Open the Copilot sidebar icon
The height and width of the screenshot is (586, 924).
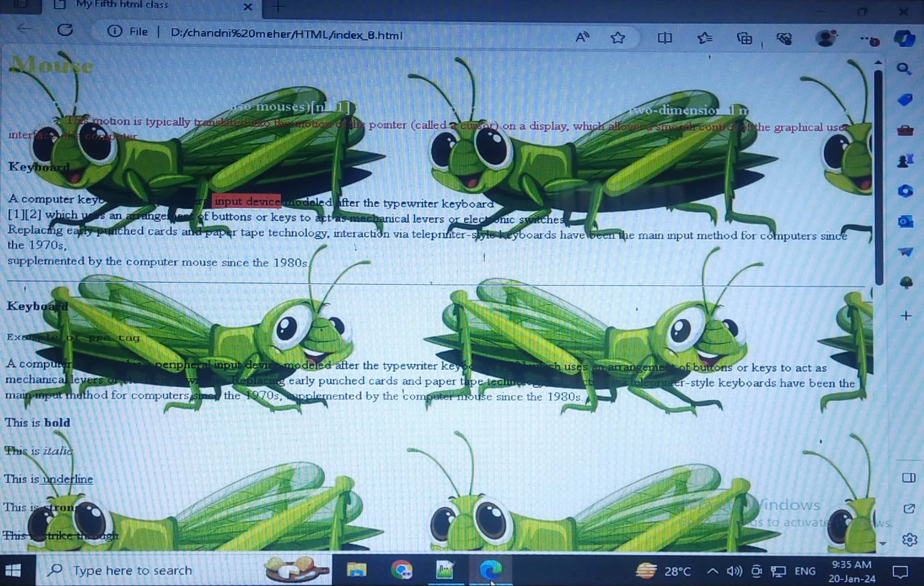point(905,39)
